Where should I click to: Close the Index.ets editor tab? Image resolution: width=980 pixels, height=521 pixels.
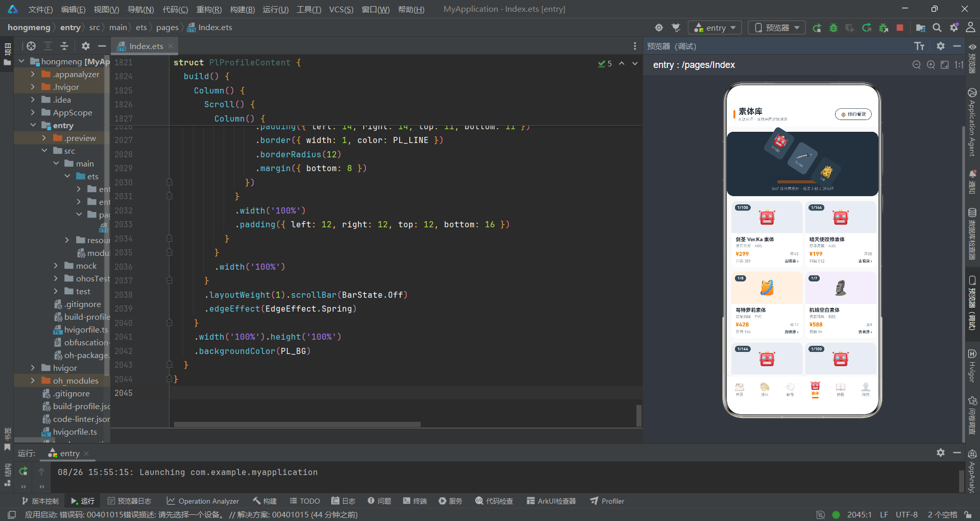click(170, 46)
